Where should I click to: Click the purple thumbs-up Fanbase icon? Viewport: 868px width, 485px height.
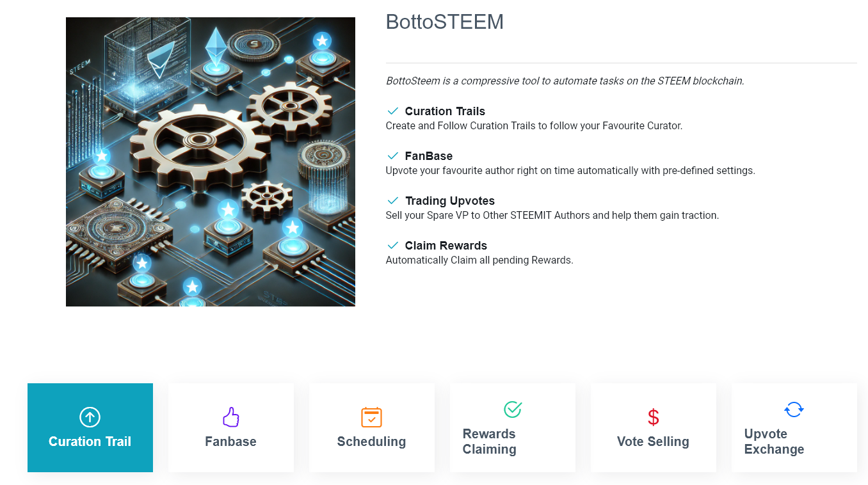coord(230,418)
